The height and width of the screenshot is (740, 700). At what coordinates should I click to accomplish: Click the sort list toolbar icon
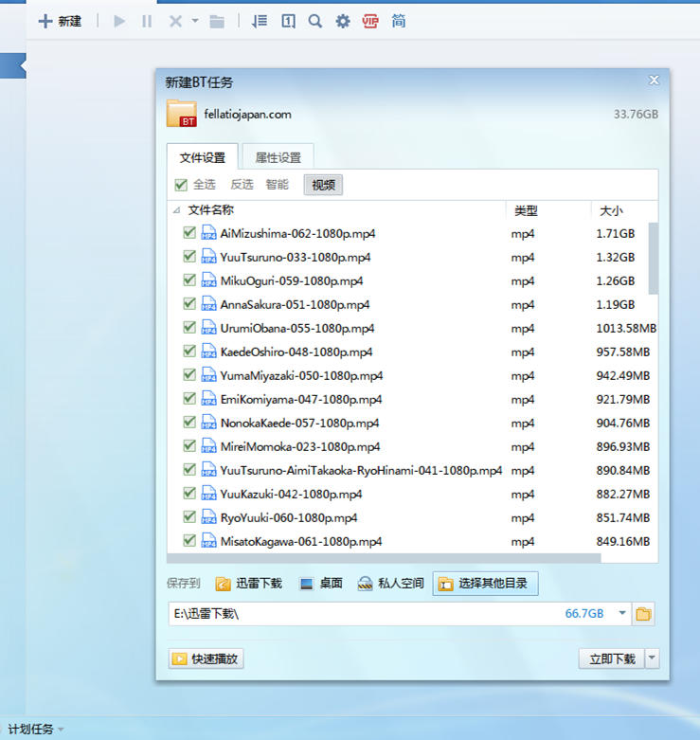click(x=260, y=21)
